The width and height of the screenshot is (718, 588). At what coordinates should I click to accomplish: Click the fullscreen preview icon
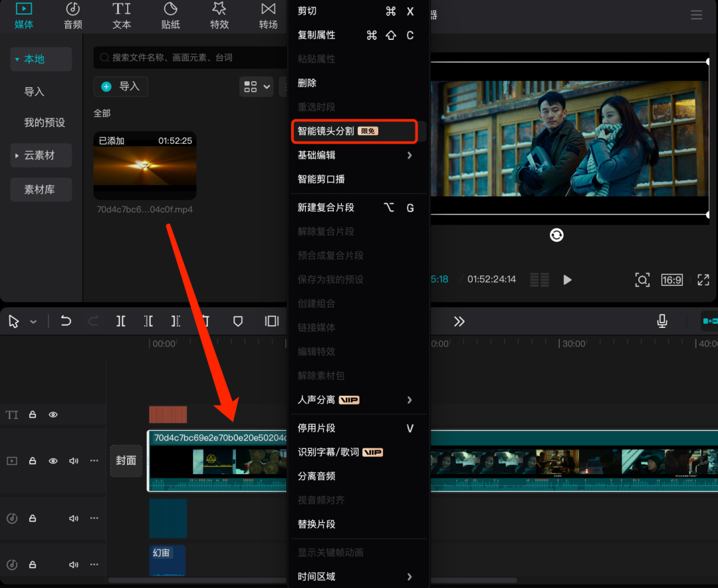703,279
